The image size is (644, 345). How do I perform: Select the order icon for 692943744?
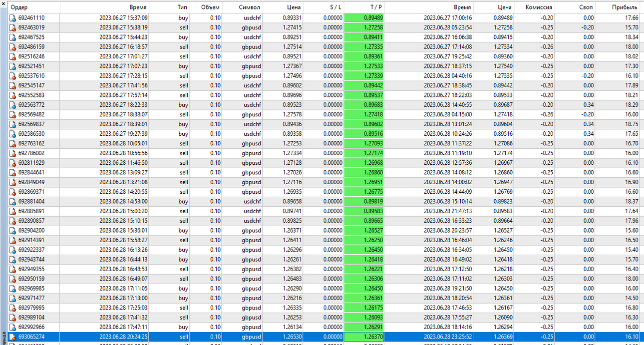point(12,259)
